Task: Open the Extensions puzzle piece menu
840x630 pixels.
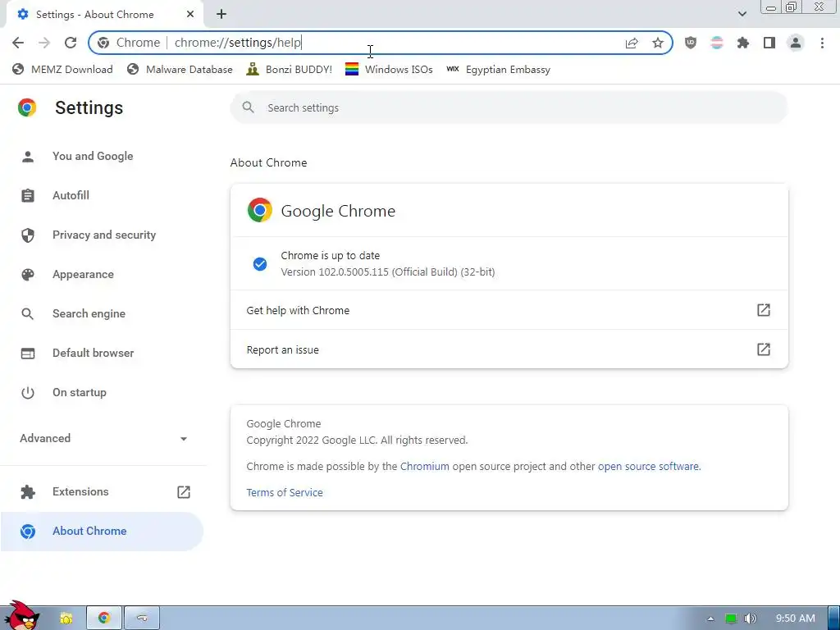Action: [743, 43]
